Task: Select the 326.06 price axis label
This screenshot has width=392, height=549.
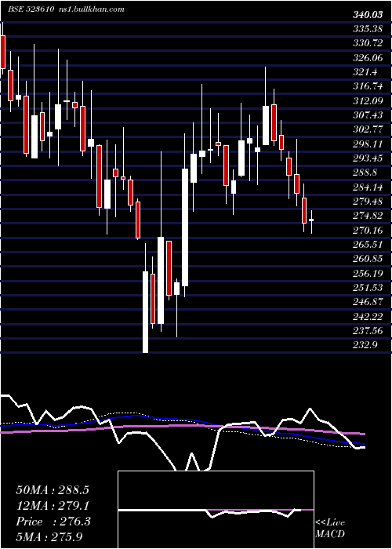Action: (366, 58)
